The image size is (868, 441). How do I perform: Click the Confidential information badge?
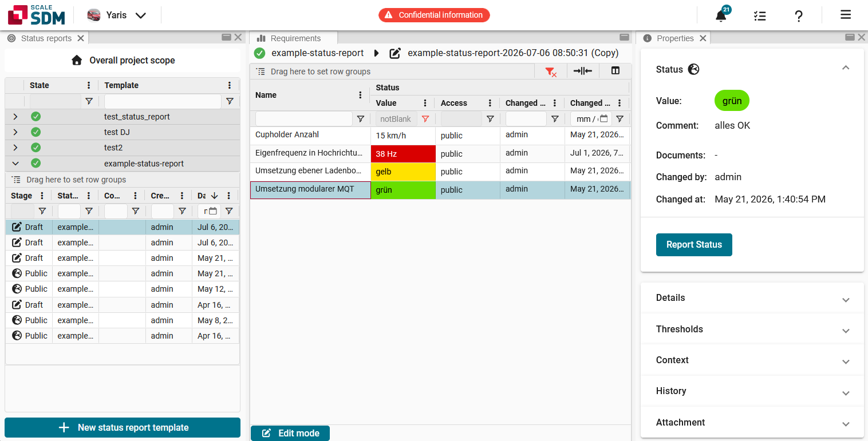pos(434,15)
